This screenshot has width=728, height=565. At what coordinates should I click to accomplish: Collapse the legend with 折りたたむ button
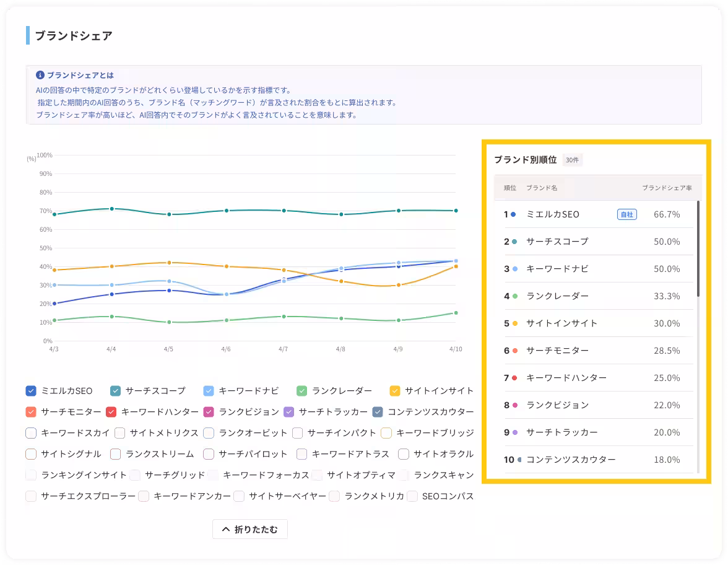250,529
